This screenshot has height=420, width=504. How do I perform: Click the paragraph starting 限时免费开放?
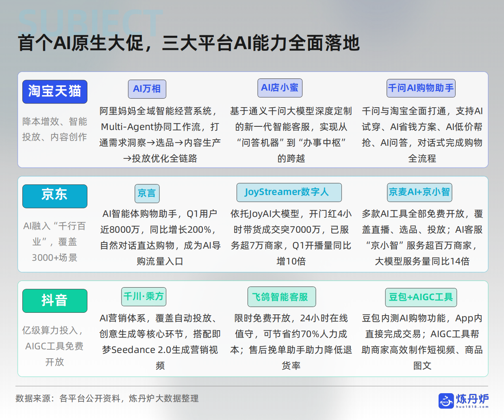[291, 342]
